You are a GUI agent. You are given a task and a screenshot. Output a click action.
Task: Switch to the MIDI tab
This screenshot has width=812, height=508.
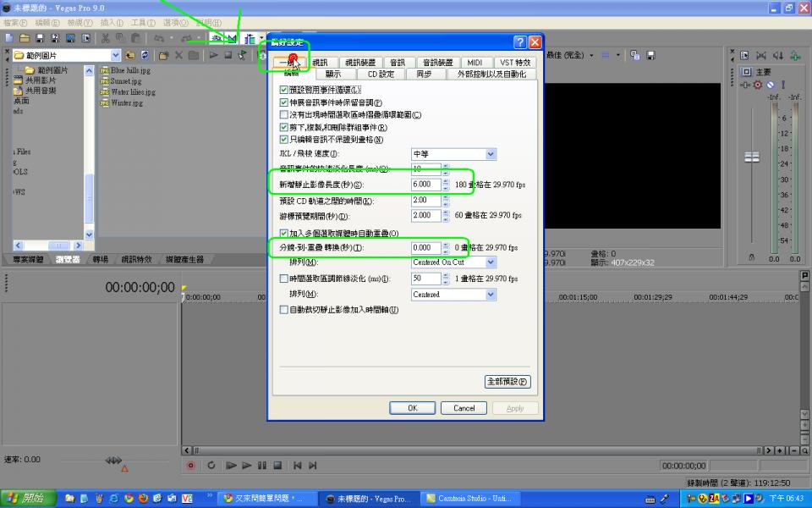(x=475, y=63)
